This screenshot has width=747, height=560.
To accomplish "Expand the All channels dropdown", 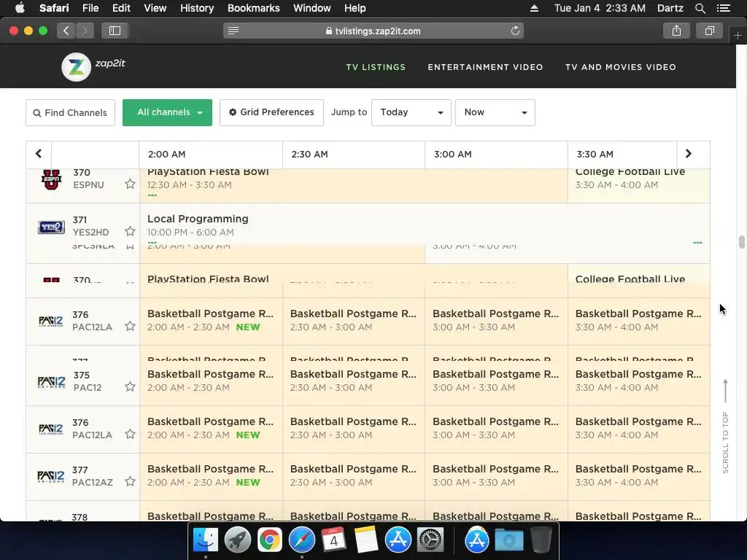I will (167, 112).
